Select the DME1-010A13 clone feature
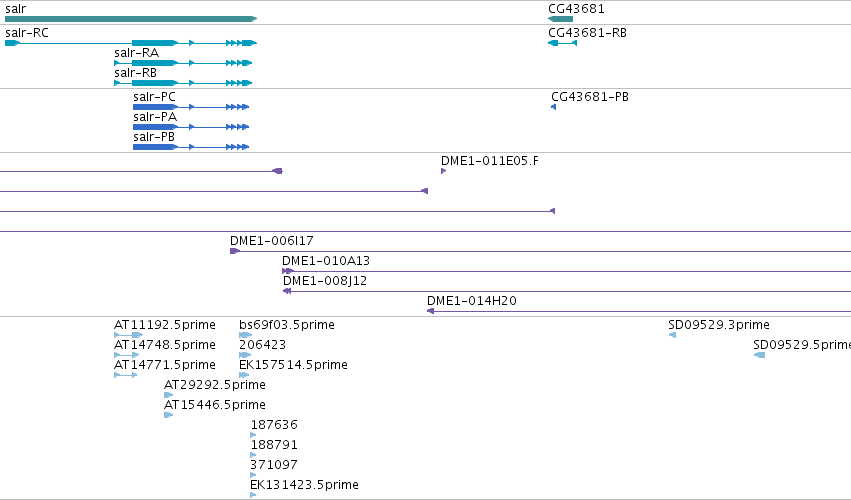Viewport: 851px width, 500px height. (567, 271)
